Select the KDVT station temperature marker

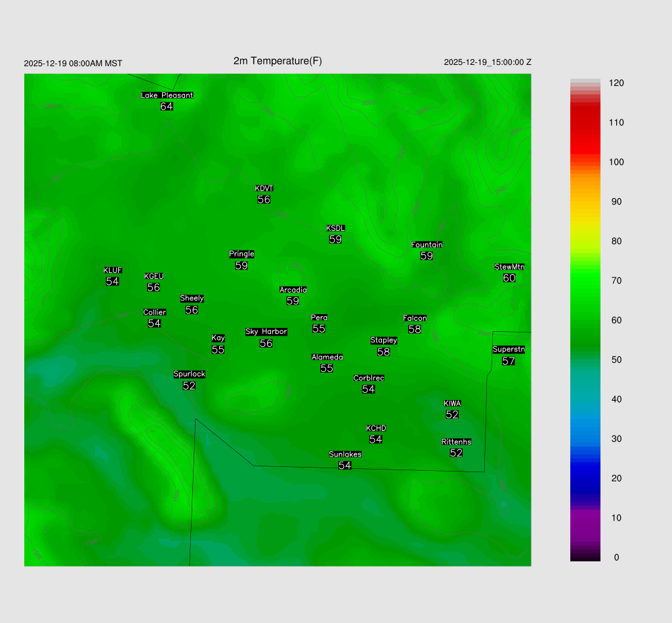[264, 199]
